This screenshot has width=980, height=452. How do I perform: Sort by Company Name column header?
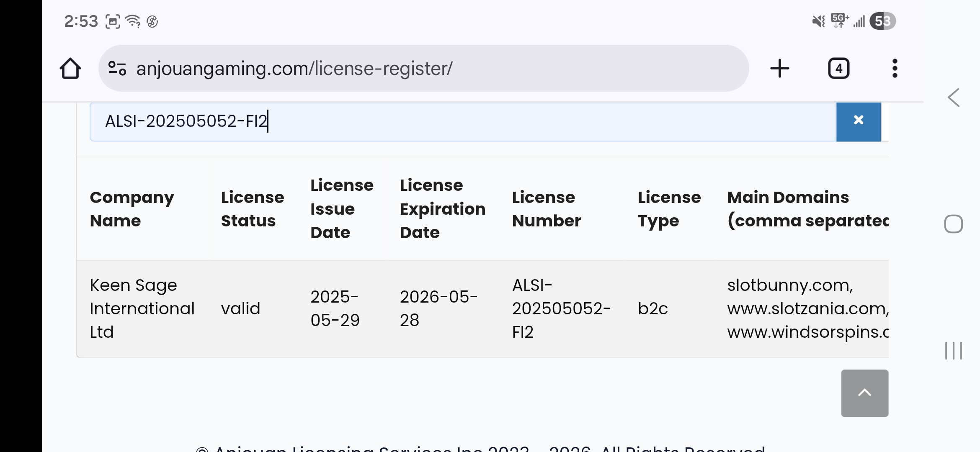click(132, 209)
